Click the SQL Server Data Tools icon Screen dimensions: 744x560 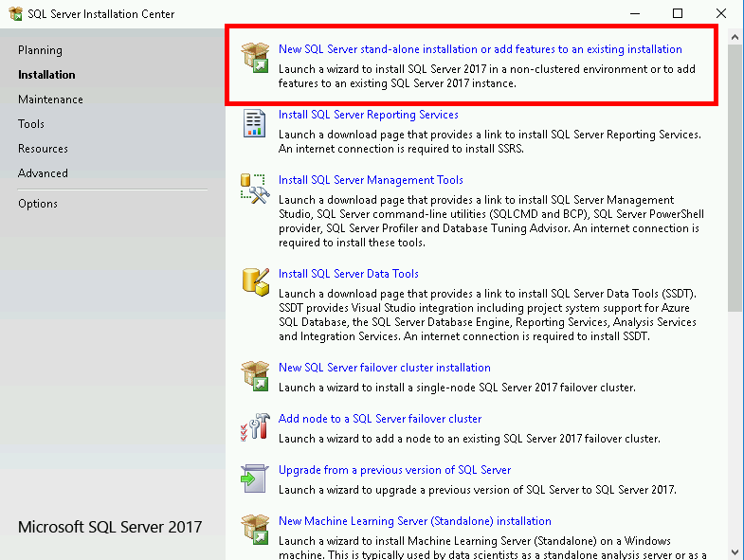(x=255, y=281)
